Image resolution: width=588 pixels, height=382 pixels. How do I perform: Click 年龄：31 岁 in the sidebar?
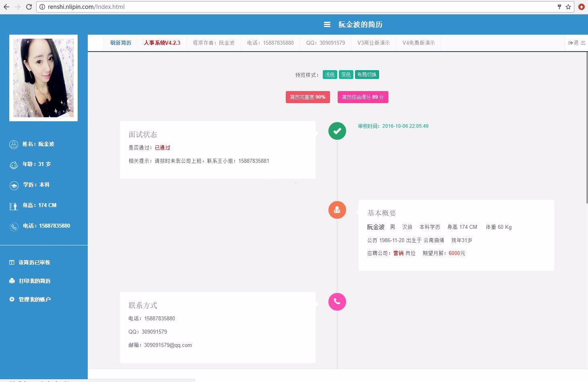click(x=37, y=164)
